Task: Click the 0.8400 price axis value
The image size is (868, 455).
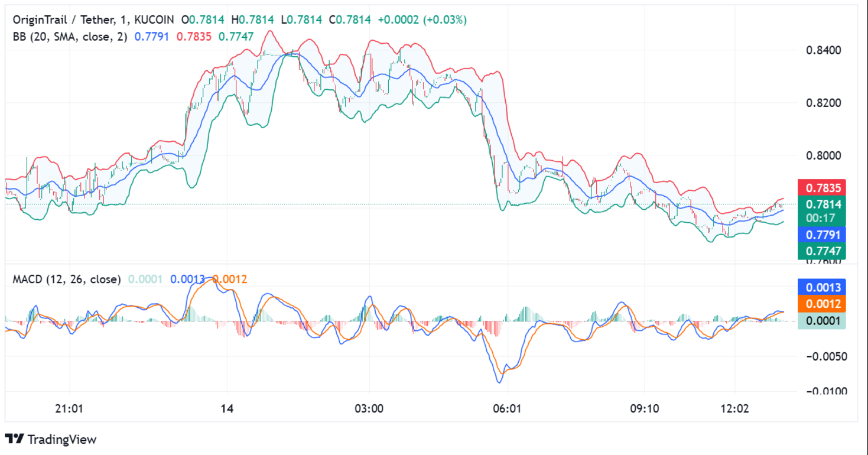Action: click(x=823, y=51)
